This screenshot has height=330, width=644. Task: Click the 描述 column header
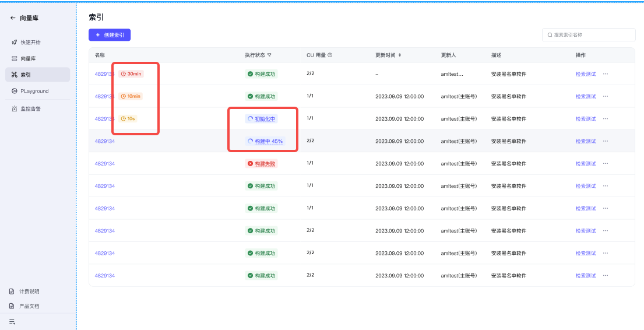[497, 55]
